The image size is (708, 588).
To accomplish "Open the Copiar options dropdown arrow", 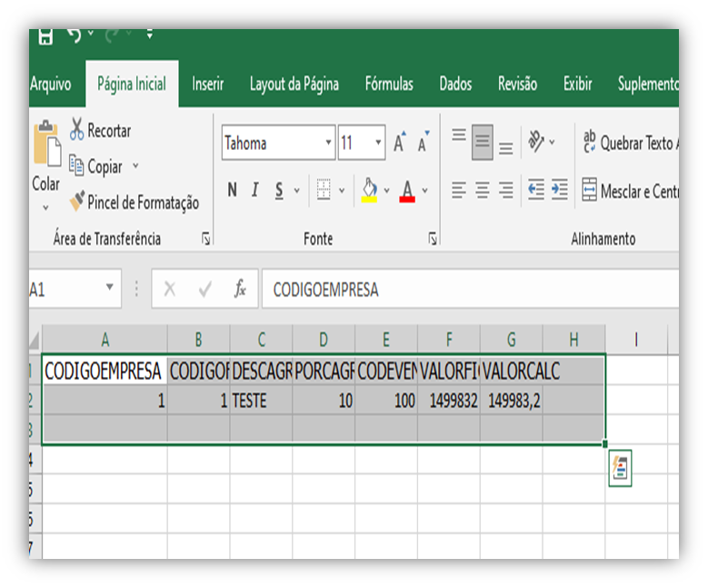I will tap(135, 165).
